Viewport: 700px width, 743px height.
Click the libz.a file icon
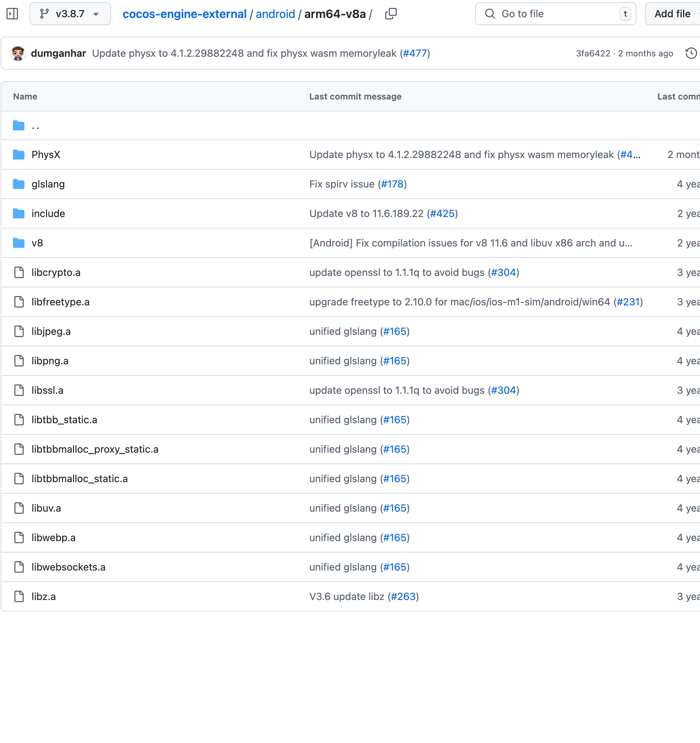pyautogui.click(x=19, y=596)
